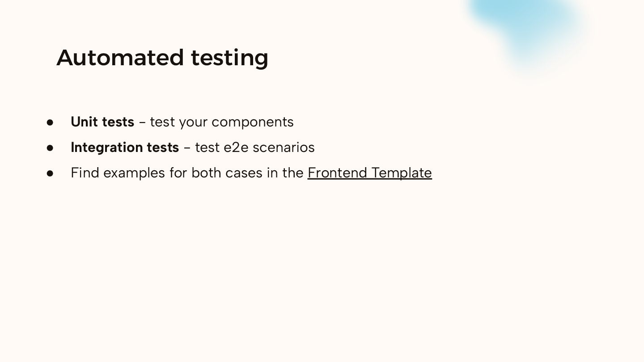Click the phrase test your components
Screen dimensions: 644x362
point(222,122)
